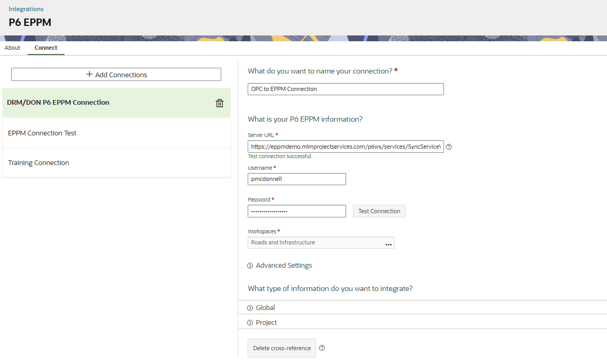The height and width of the screenshot is (364, 607).
Task: Delete the DRM/DON P6 EPPM Connection via trash icon
Action: coord(220,103)
